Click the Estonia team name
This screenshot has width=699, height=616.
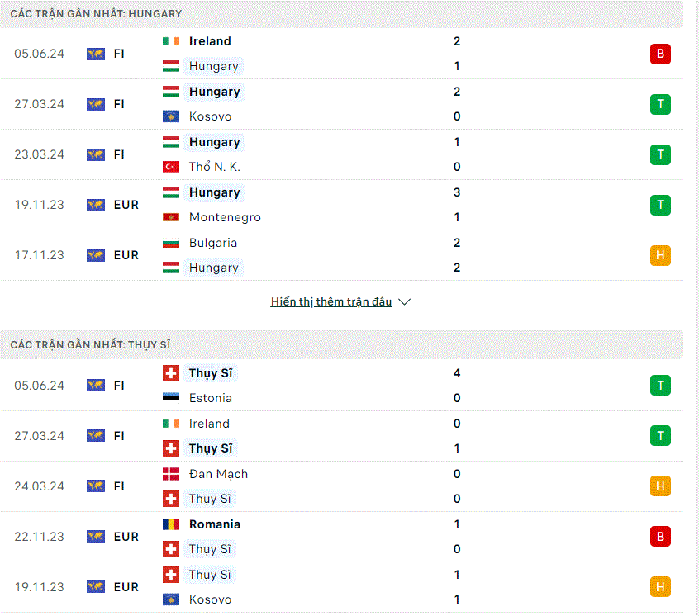tap(211, 398)
